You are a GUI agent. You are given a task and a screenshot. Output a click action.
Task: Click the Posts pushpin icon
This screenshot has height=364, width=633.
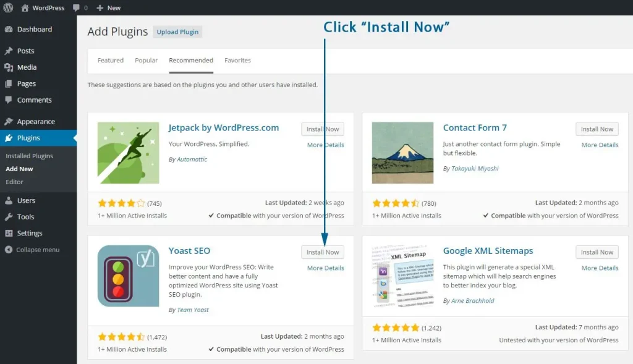(x=9, y=51)
